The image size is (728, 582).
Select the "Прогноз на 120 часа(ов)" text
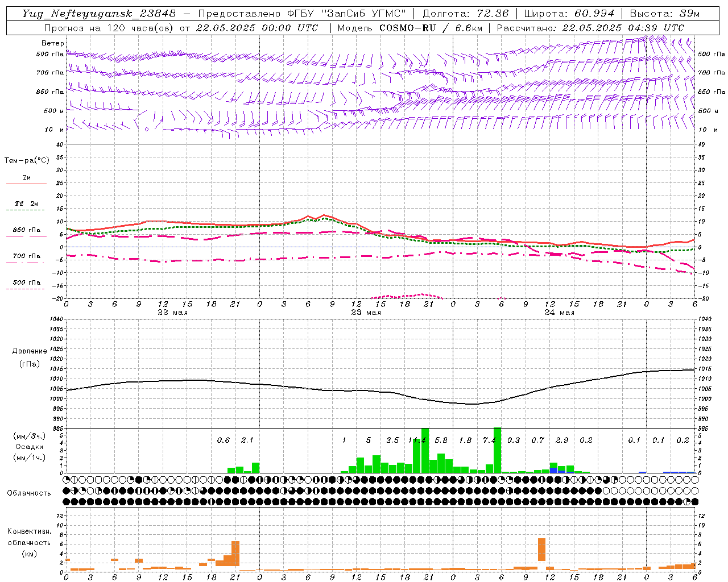point(108,28)
